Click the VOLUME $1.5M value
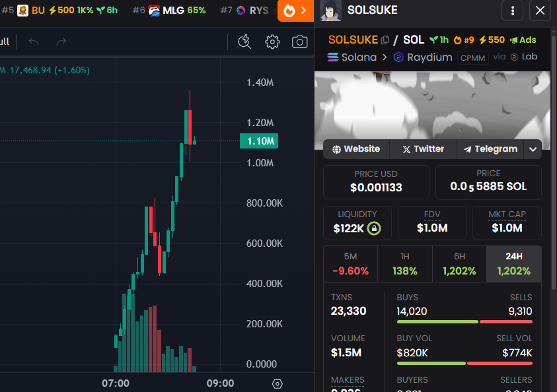557x392 pixels. tap(346, 352)
